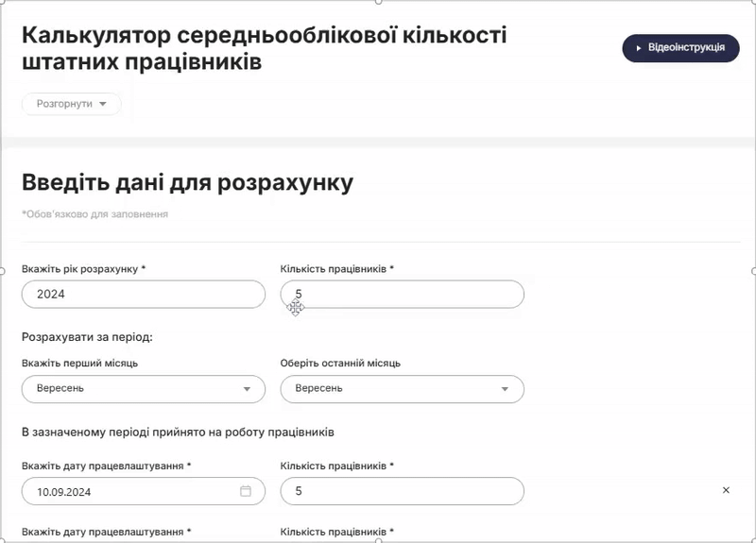Click the Розрахувати за період label
Image resolution: width=756 pixels, height=543 pixels.
[x=87, y=336]
